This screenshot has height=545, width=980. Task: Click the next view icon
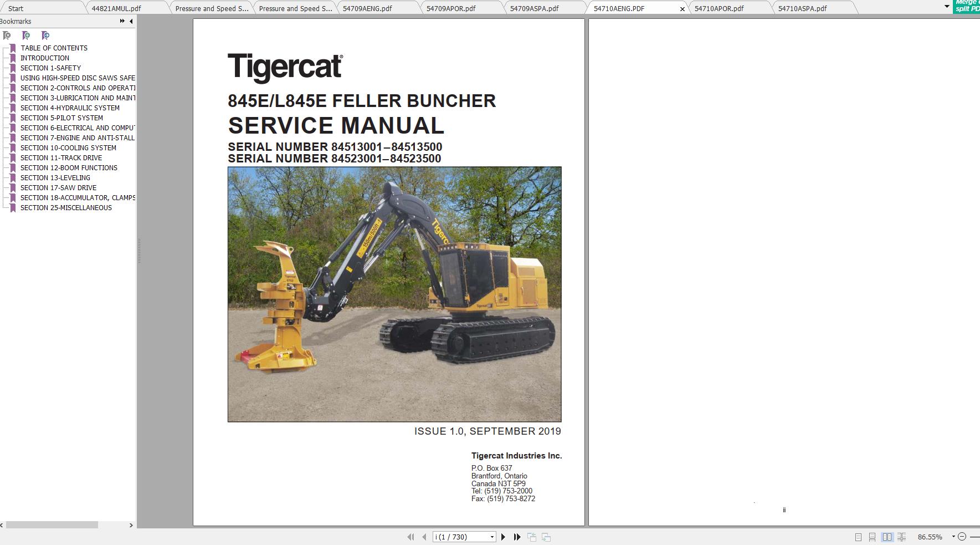tap(546, 537)
